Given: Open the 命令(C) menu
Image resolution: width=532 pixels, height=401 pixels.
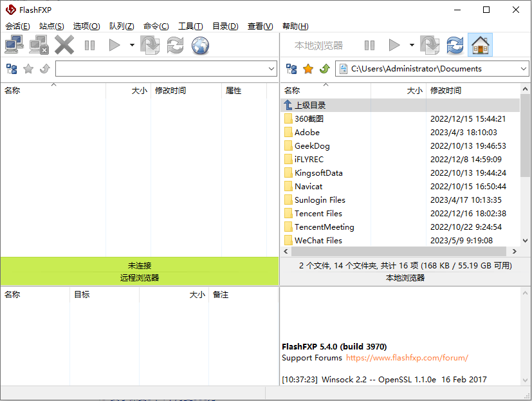Looking at the screenshot, I should 156,26.
